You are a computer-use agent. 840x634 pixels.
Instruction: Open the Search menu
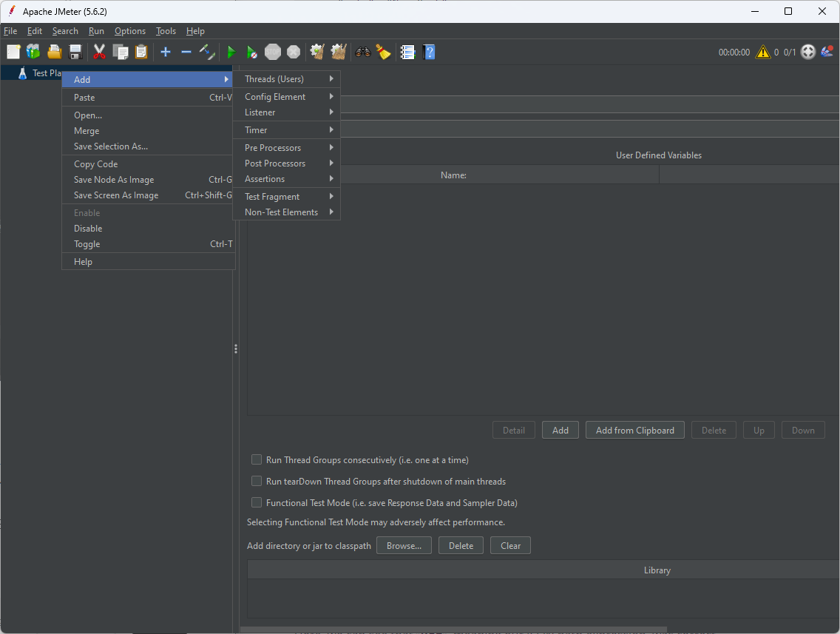click(65, 31)
